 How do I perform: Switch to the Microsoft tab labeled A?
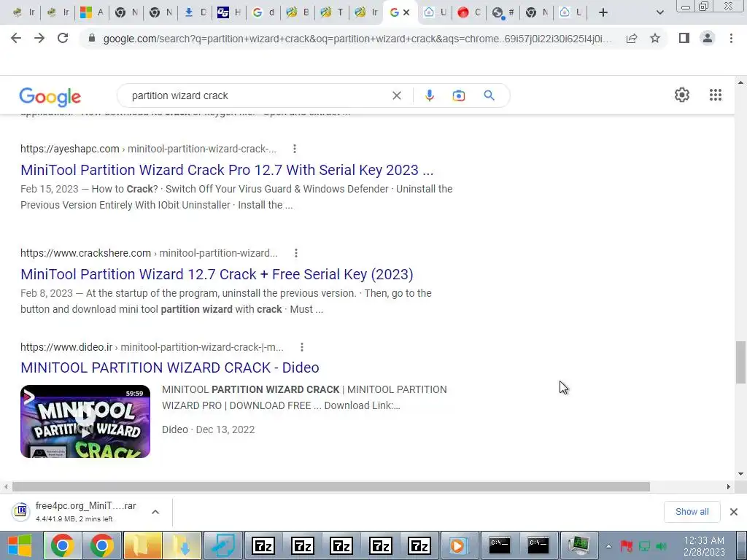click(x=91, y=13)
